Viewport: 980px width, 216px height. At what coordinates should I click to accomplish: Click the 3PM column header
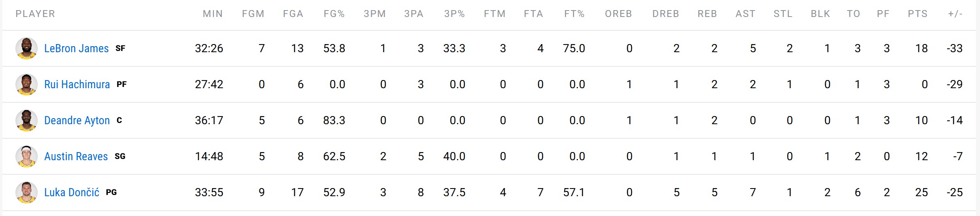(374, 14)
